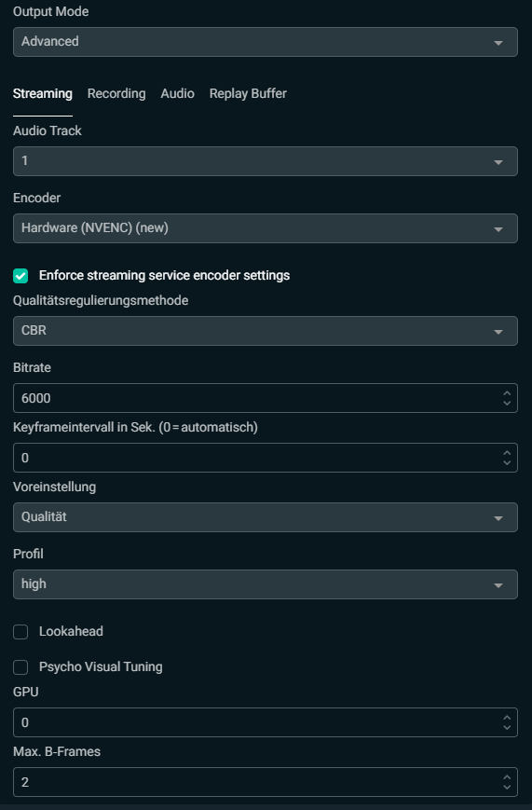Open the Output Mode dropdown
532x810 pixels.
[265, 42]
